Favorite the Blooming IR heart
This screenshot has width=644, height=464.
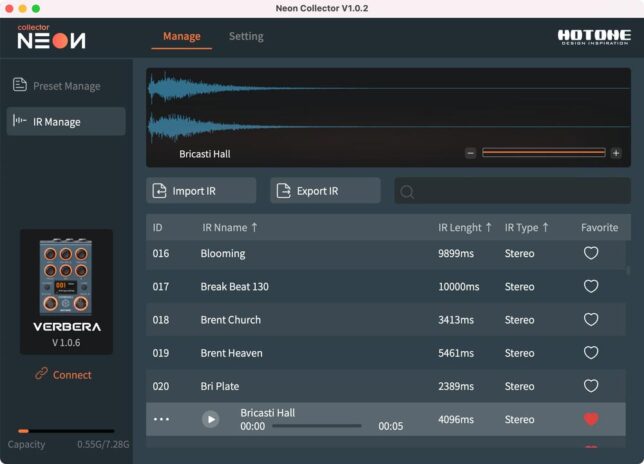pyautogui.click(x=591, y=253)
